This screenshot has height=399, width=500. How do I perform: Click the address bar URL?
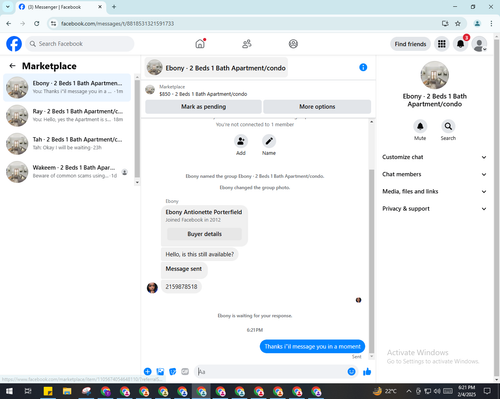click(x=117, y=24)
